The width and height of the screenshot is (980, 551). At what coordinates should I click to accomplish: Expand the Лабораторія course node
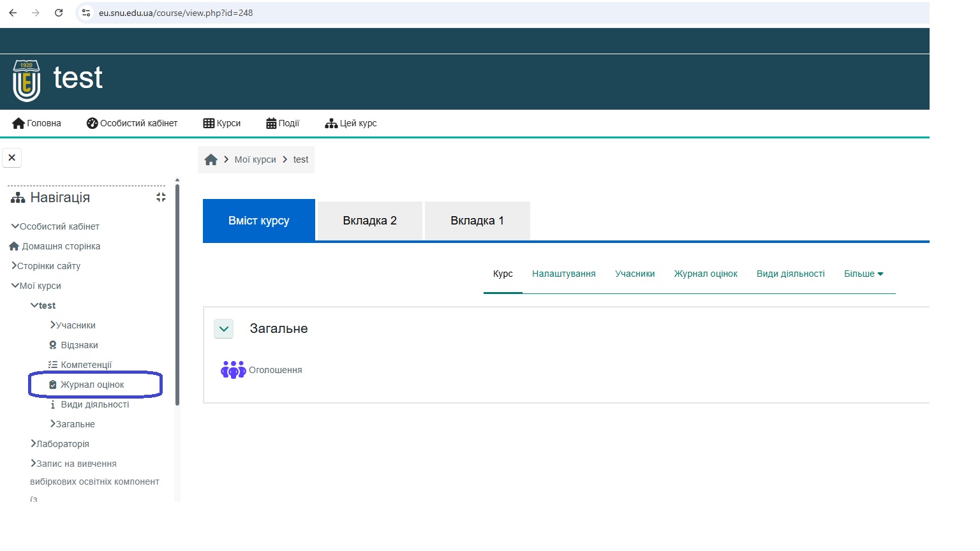[x=33, y=444]
